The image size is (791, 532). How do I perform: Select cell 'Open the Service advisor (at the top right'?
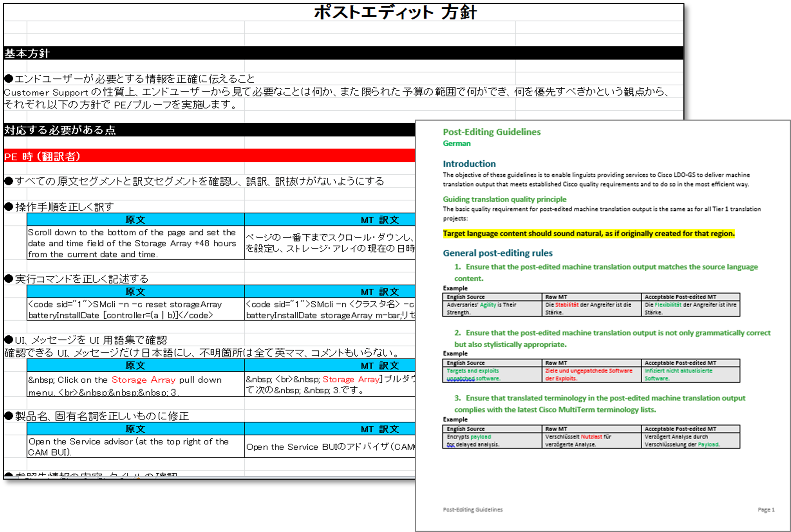(136, 446)
